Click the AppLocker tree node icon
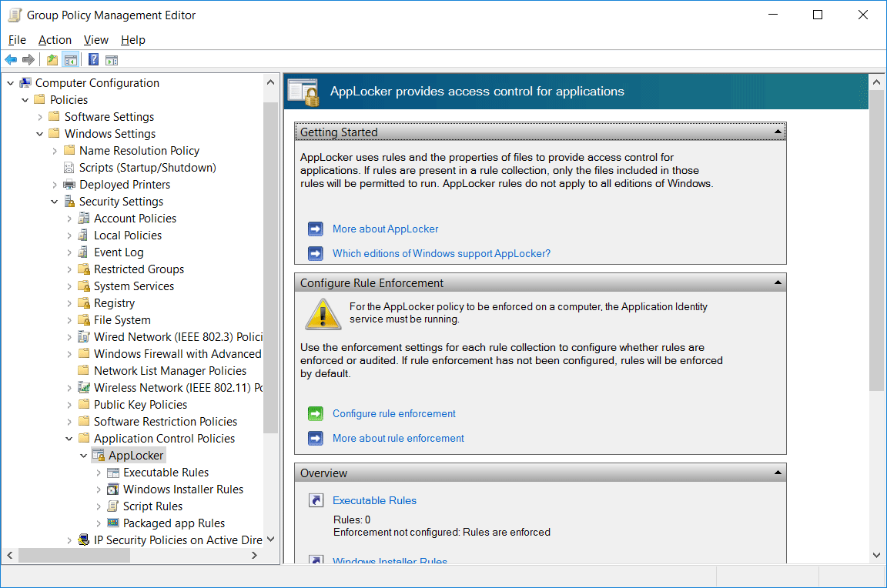This screenshot has width=887, height=588. 99,455
